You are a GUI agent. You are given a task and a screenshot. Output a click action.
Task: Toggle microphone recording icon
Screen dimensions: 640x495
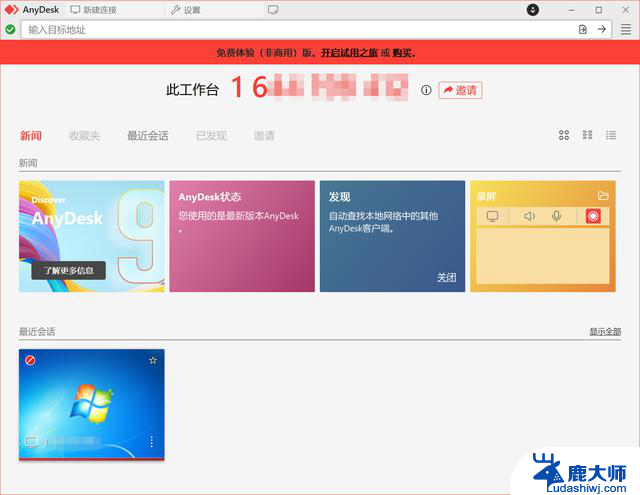pos(556,216)
